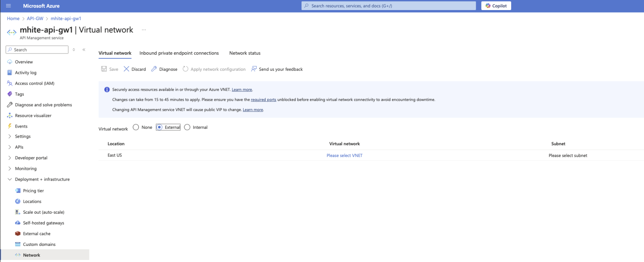Open Access control (IAM) icon
Viewport: 644px width, 262px height.
[x=10, y=83]
